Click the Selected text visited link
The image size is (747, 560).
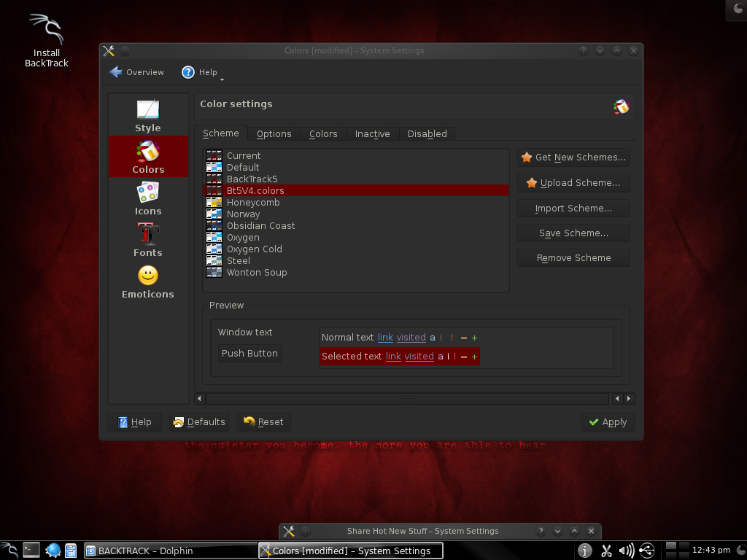tap(419, 356)
